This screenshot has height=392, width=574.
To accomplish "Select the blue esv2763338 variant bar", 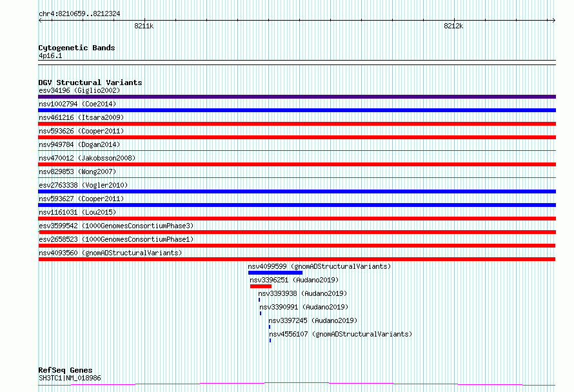I will (x=297, y=191).
